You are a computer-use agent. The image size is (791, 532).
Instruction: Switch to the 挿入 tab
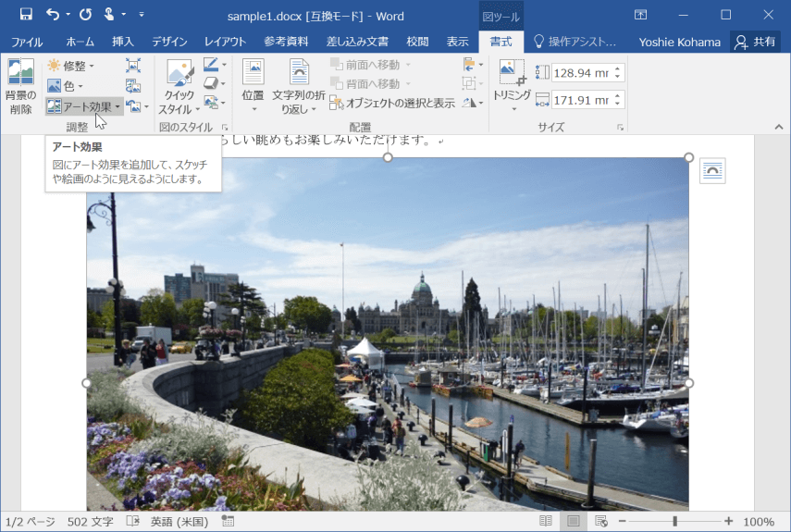point(123,42)
